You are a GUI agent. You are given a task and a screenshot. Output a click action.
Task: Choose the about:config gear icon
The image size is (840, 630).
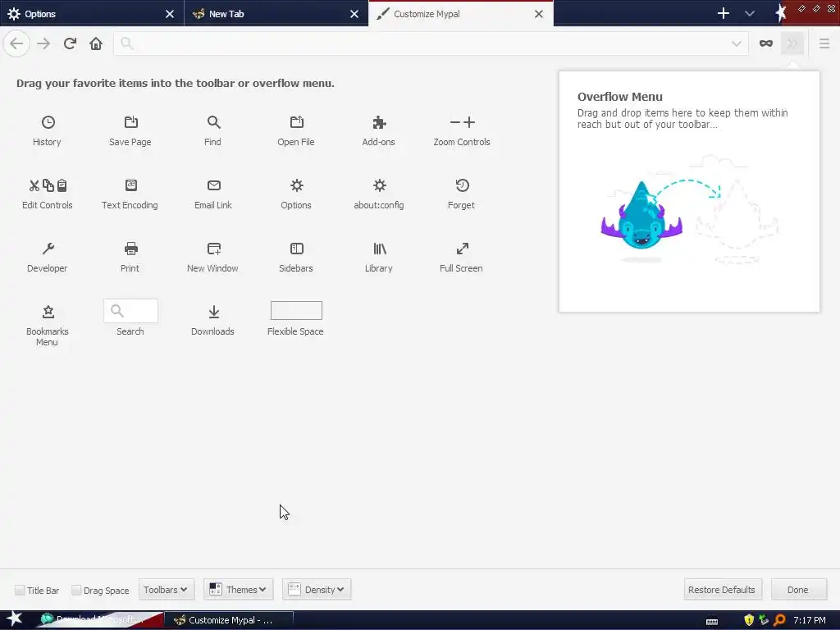(379, 185)
